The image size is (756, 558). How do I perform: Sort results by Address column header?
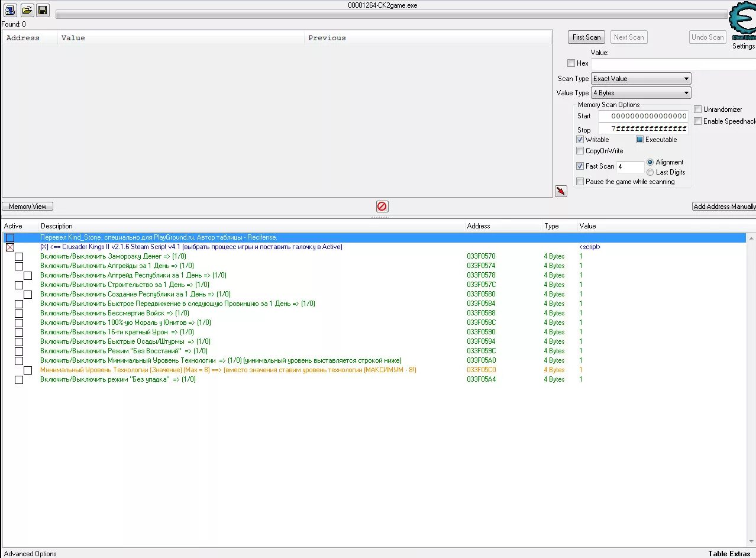[x=30, y=38]
